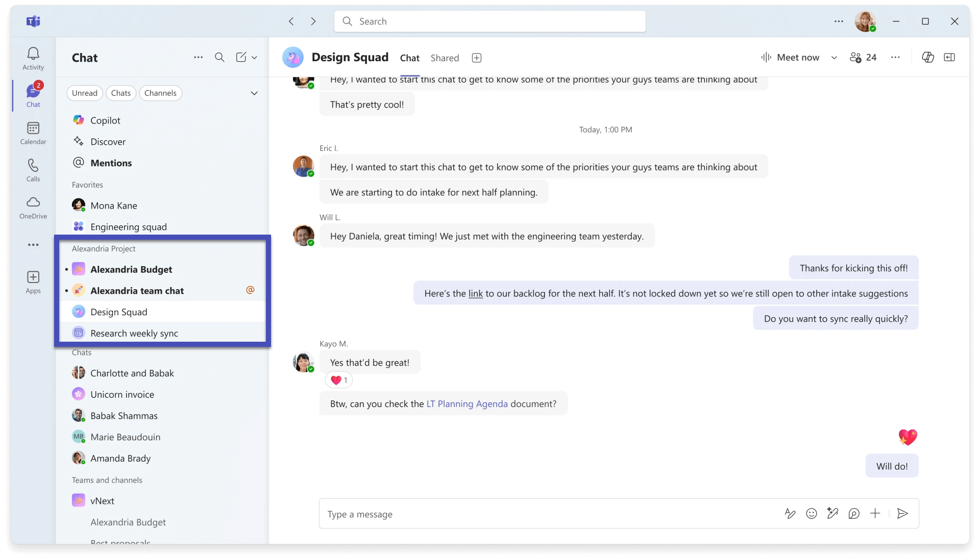Click the emoji picker in compose box
980x560 pixels.
pyautogui.click(x=811, y=514)
